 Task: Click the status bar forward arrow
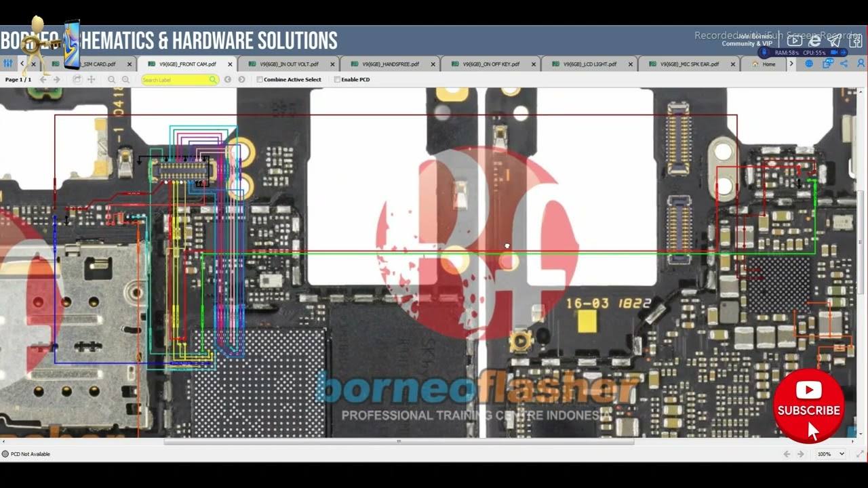801,454
